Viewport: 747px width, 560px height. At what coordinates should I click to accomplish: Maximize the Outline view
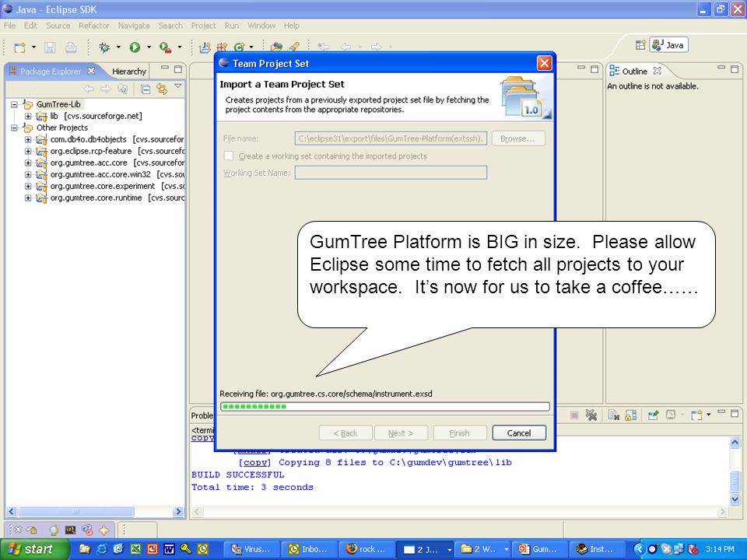(x=735, y=69)
